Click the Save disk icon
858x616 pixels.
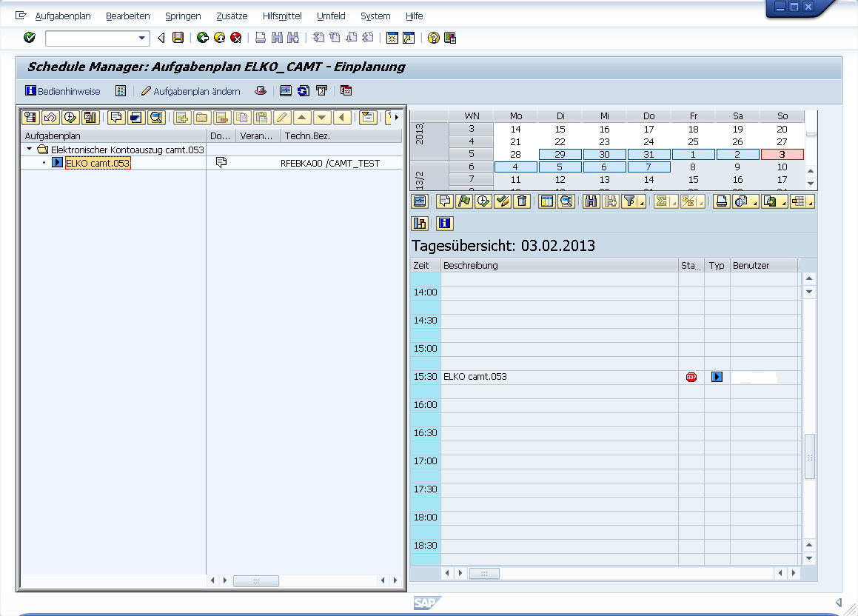pyautogui.click(x=178, y=38)
